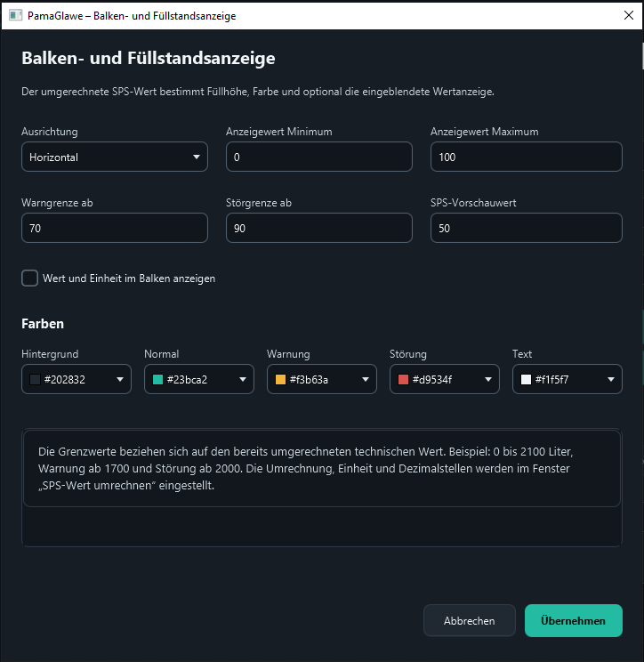Click the Hintergrund dropdown arrow

pos(120,380)
